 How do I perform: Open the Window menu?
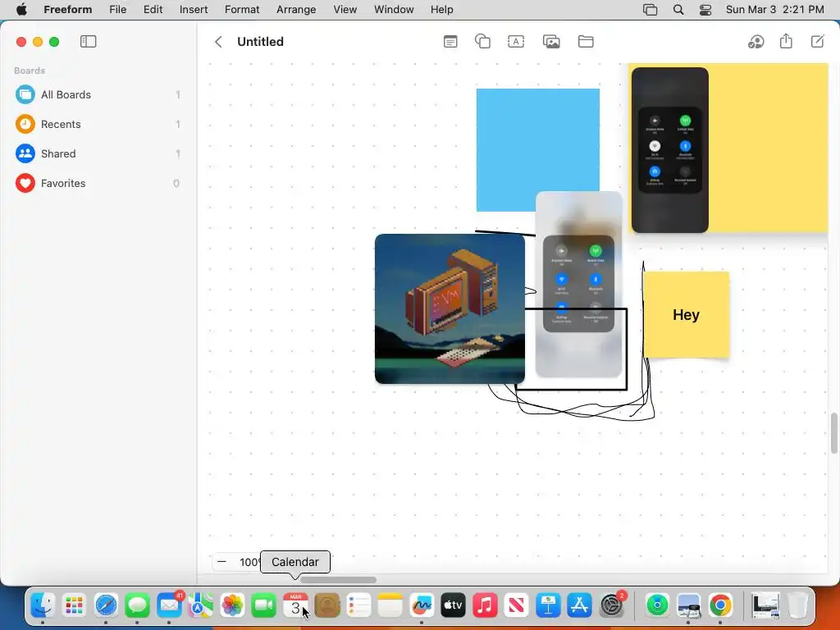[394, 10]
